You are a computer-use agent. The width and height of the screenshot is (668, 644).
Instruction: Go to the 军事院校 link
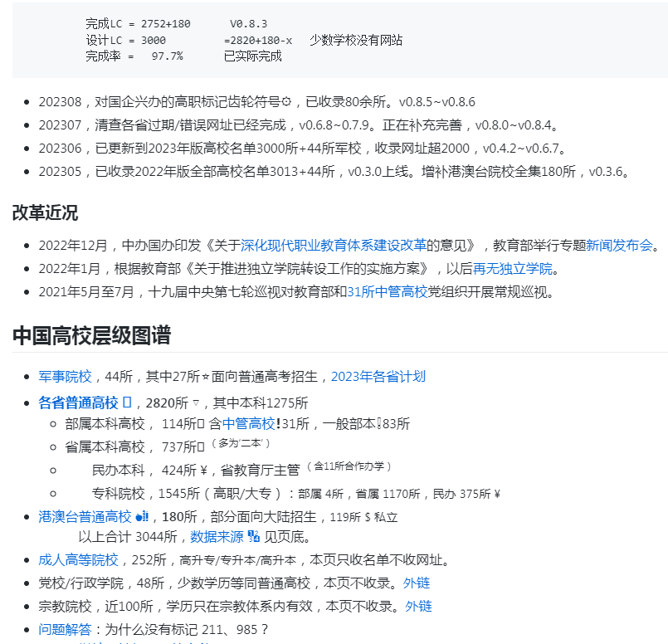(65, 376)
